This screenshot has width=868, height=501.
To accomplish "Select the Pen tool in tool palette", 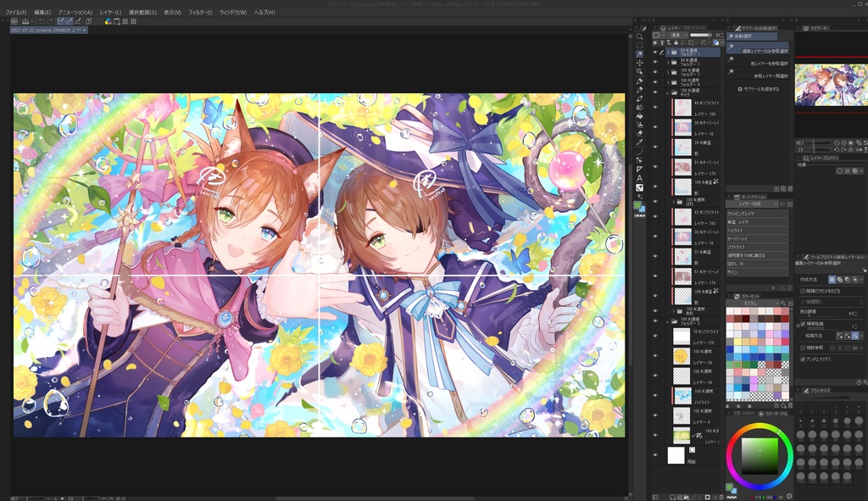I will [x=639, y=81].
